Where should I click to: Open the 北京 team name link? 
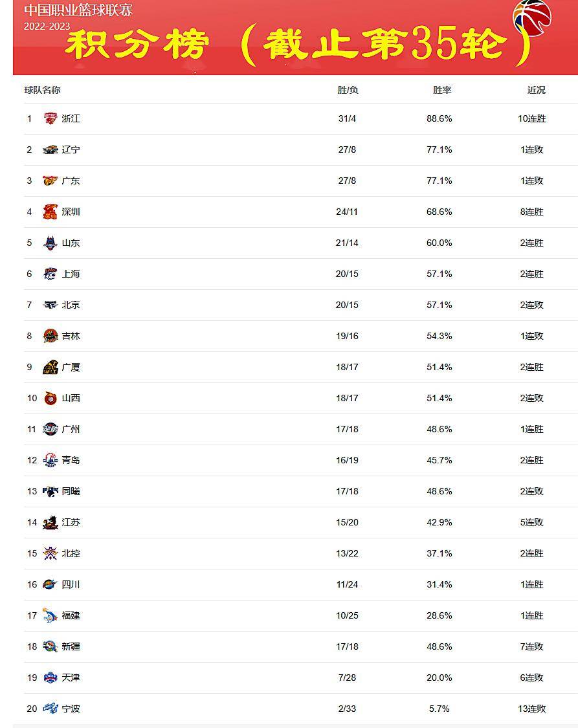71,305
